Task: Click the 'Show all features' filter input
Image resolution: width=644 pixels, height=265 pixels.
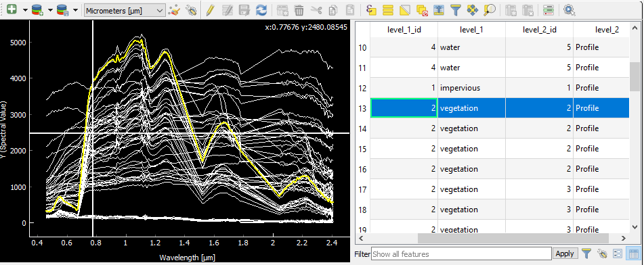Action: [x=461, y=254]
